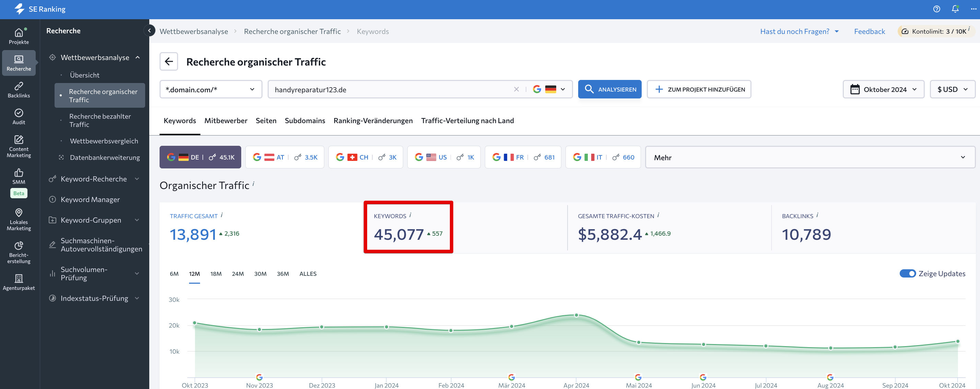The height and width of the screenshot is (389, 980).
Task: Select the Recherche sidebar icon
Action: (19, 63)
